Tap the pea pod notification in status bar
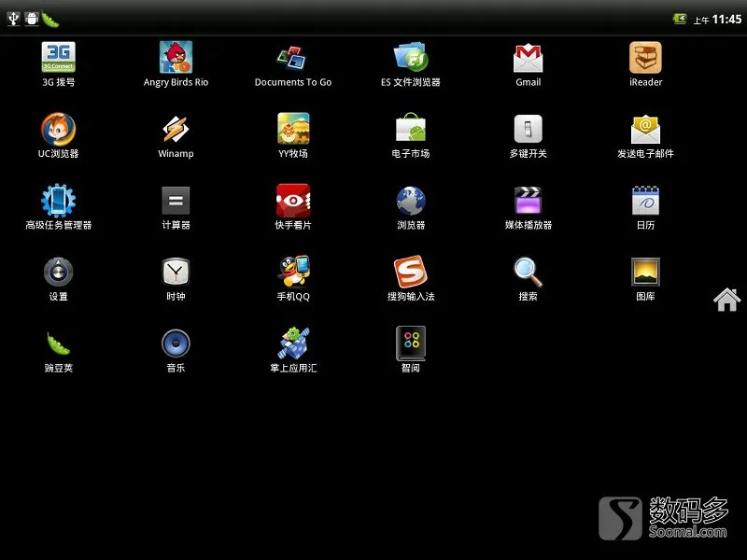 pos(50,19)
